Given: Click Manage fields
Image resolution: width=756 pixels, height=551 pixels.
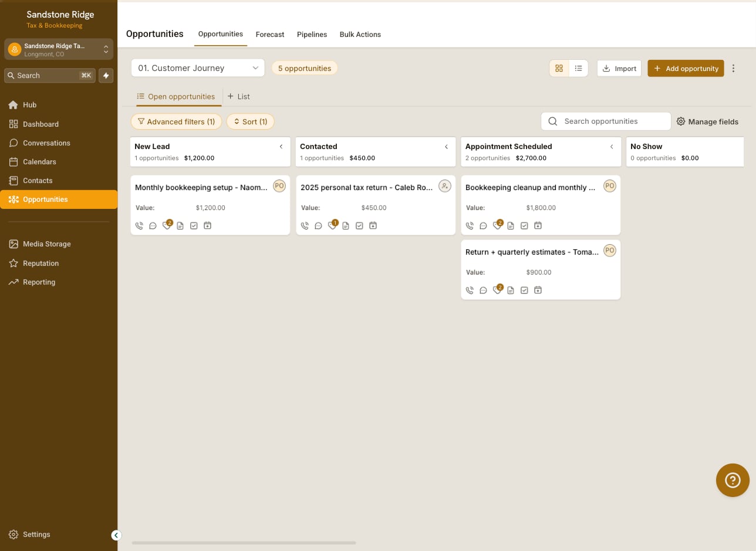Looking at the screenshot, I should 707,121.
